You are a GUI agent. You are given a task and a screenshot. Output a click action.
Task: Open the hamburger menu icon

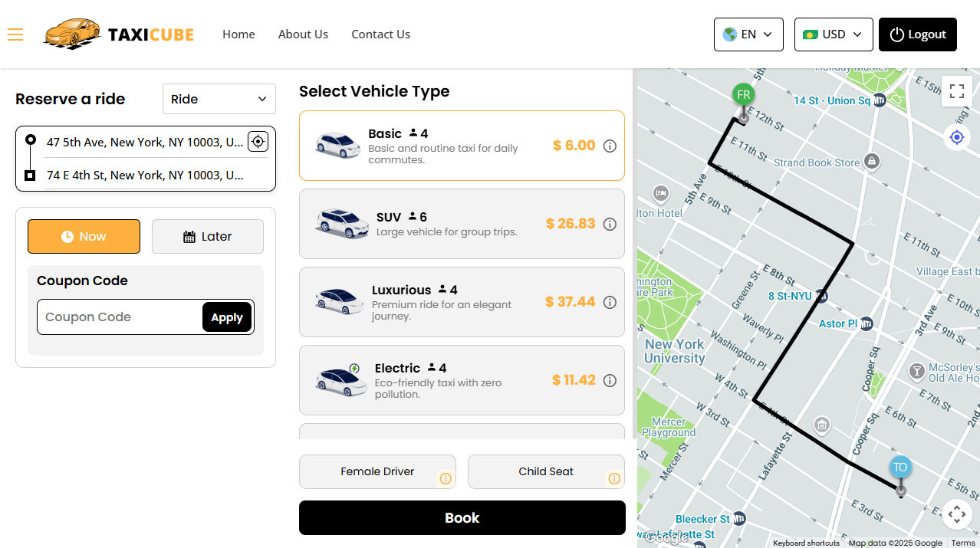coord(15,34)
